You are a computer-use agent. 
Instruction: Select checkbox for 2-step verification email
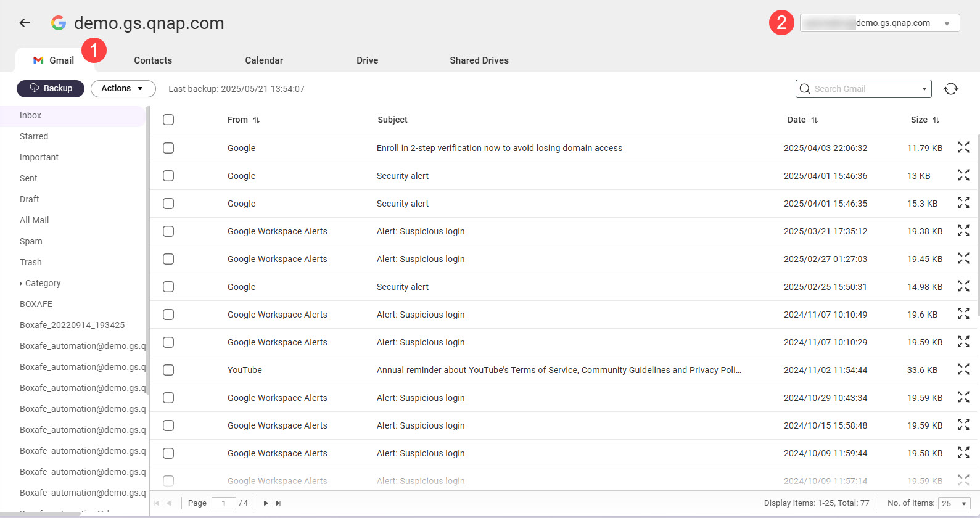tap(168, 148)
